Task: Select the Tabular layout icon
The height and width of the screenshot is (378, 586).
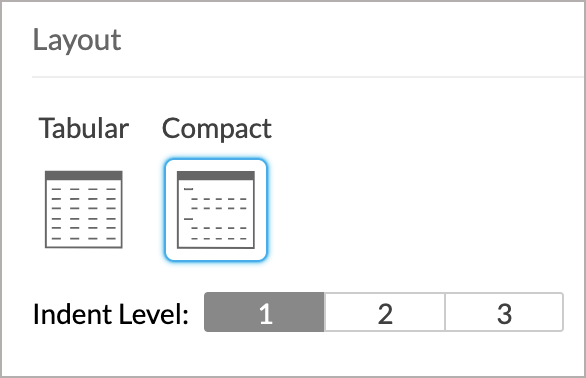Action: click(x=84, y=209)
